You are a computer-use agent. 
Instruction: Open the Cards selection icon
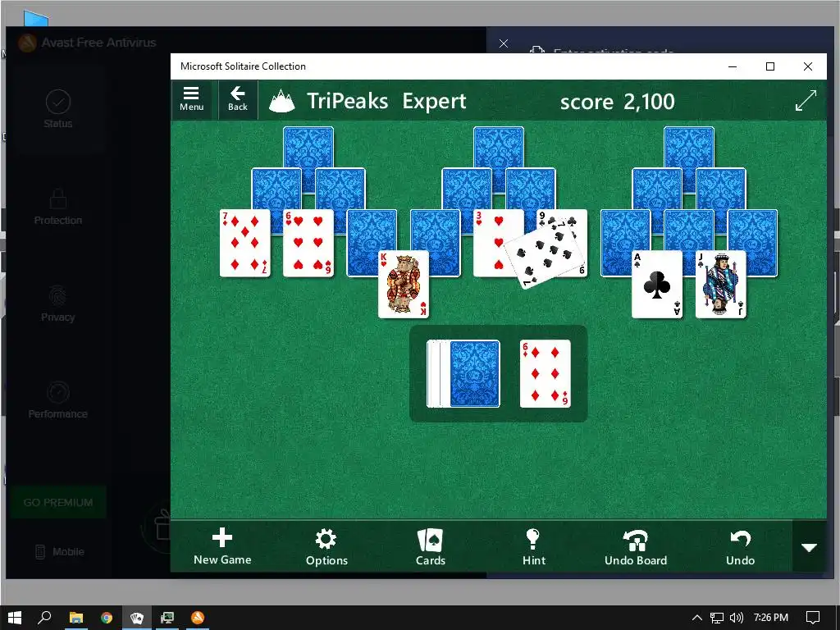pyautogui.click(x=430, y=546)
